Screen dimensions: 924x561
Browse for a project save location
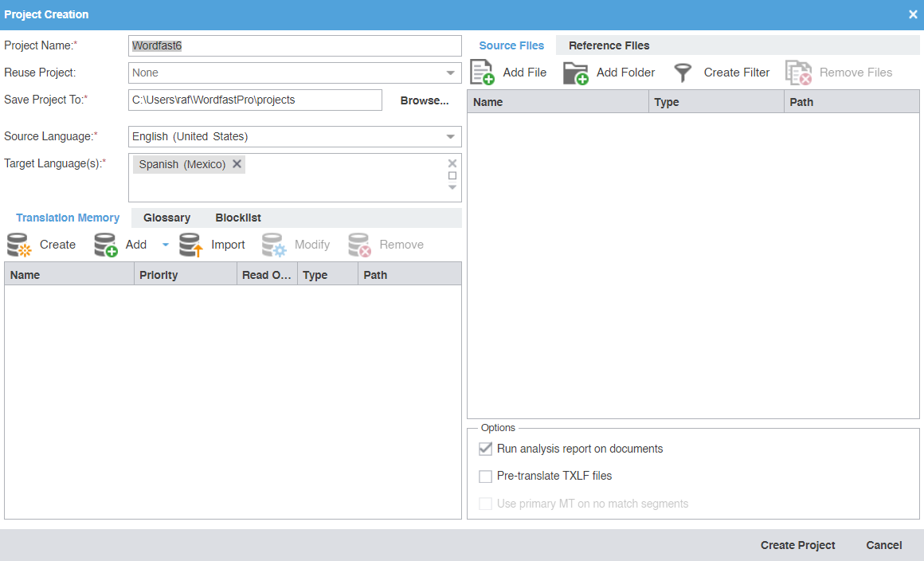[424, 100]
